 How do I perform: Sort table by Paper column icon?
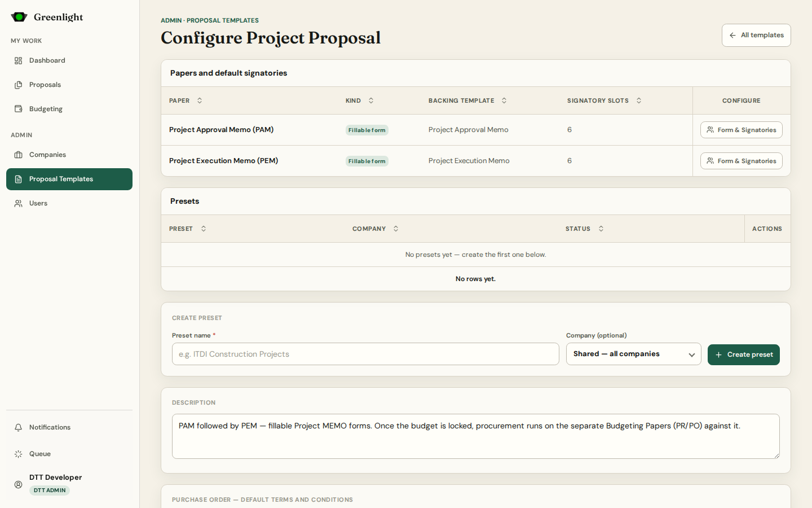coord(200,100)
